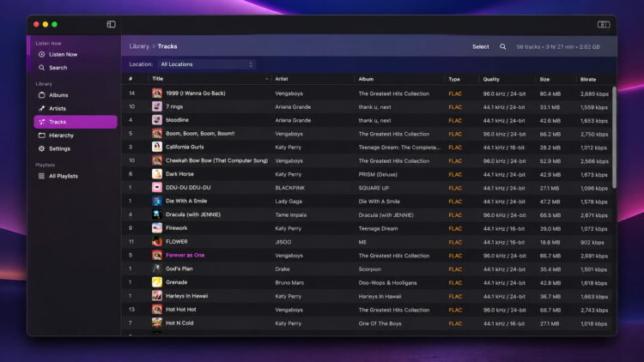Click album art for Grenade
Image resolution: width=644 pixels, height=362 pixels.
click(157, 282)
